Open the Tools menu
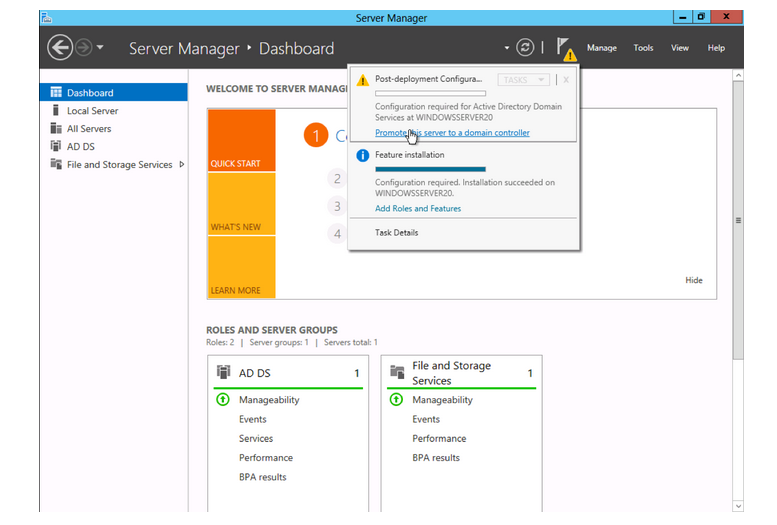 pyautogui.click(x=643, y=48)
